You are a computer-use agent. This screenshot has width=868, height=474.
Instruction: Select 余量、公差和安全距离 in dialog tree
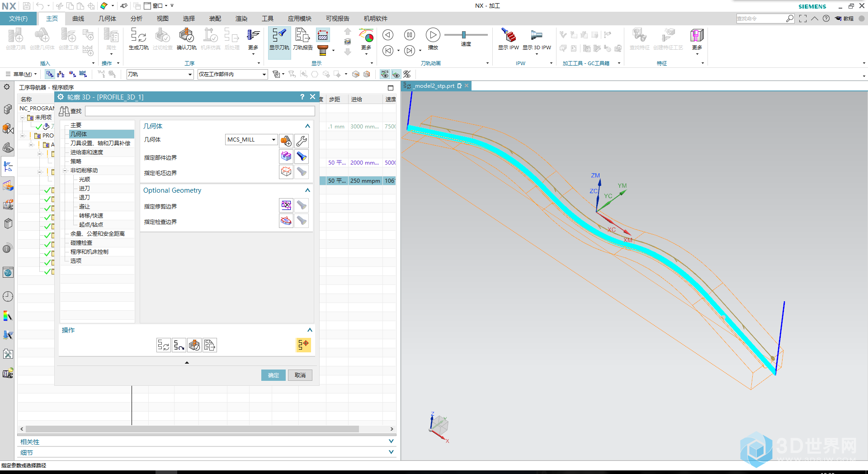(x=98, y=234)
